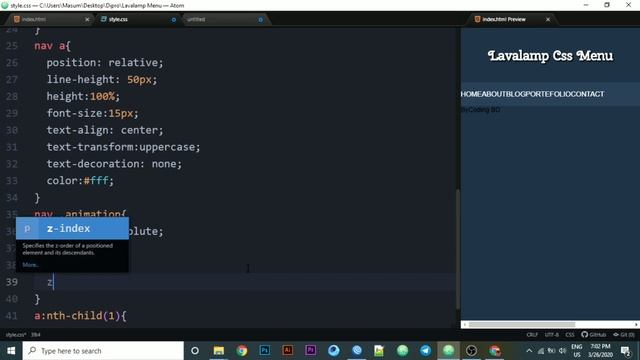Switch to the index.html Preview tab

pyautogui.click(x=504, y=19)
